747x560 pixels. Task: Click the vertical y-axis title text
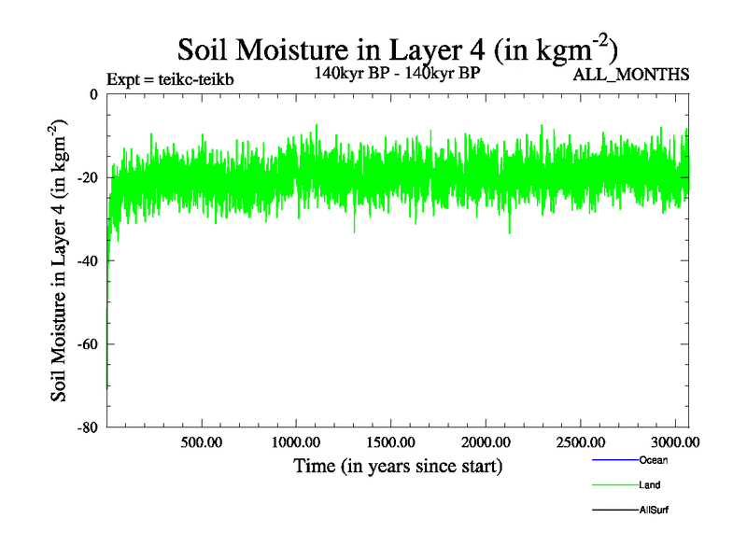(x=59, y=260)
